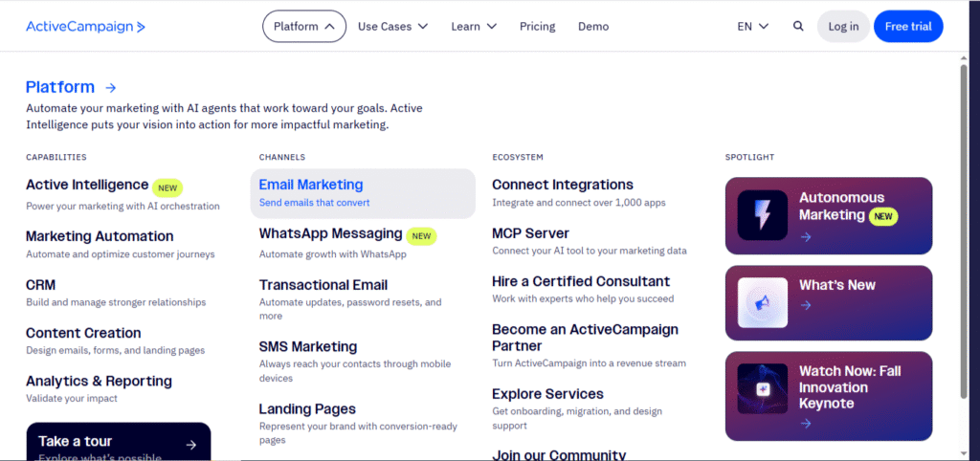Open Transactional Email
Viewport: 980px width, 461px height.
[x=323, y=285]
